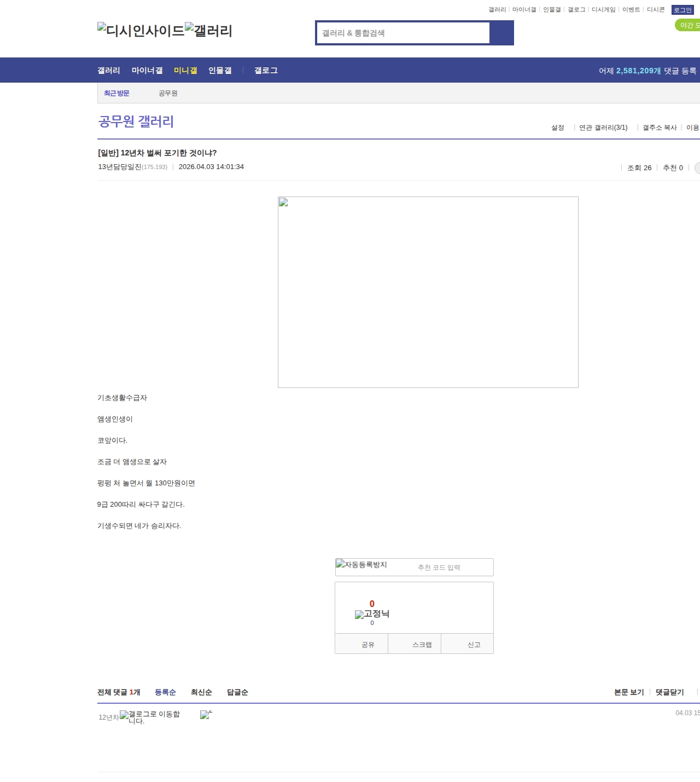The image size is (700, 782).
Task: Click the 고정닉 recommend icon
Action: point(372,614)
